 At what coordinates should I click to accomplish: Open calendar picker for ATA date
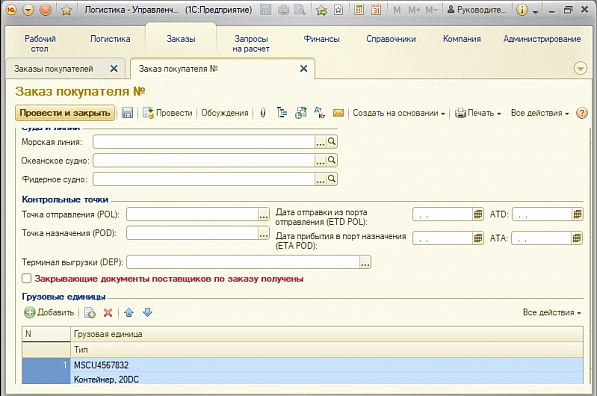[x=577, y=238]
